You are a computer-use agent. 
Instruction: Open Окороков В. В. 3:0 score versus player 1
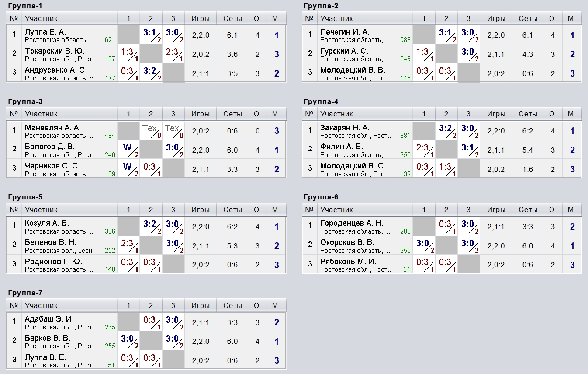424,246
